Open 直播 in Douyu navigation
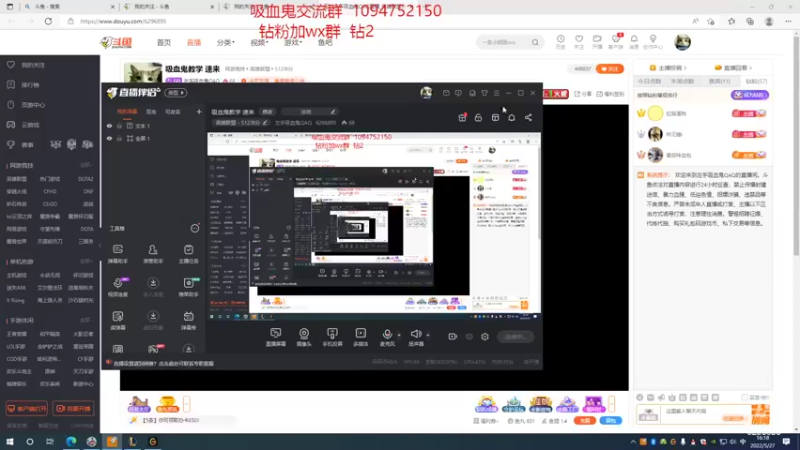 pos(194,42)
